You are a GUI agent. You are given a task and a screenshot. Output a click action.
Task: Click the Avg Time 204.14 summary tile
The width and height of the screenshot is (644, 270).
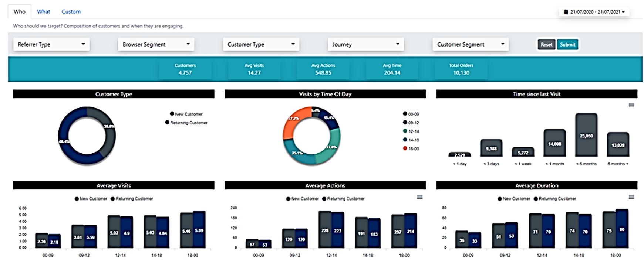392,69
